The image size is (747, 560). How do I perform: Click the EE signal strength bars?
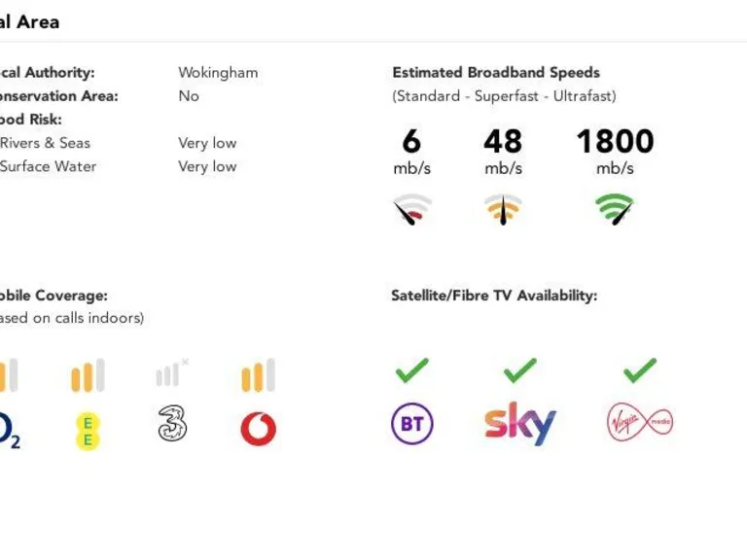coord(88,376)
